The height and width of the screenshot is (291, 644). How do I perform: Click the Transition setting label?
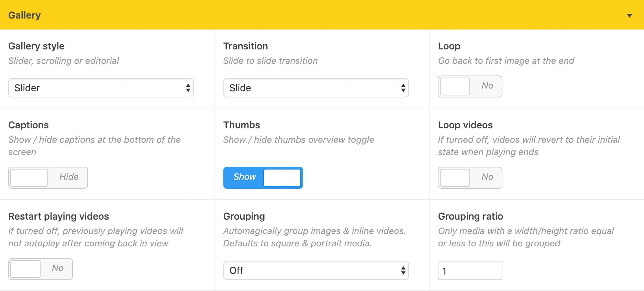[x=245, y=46]
